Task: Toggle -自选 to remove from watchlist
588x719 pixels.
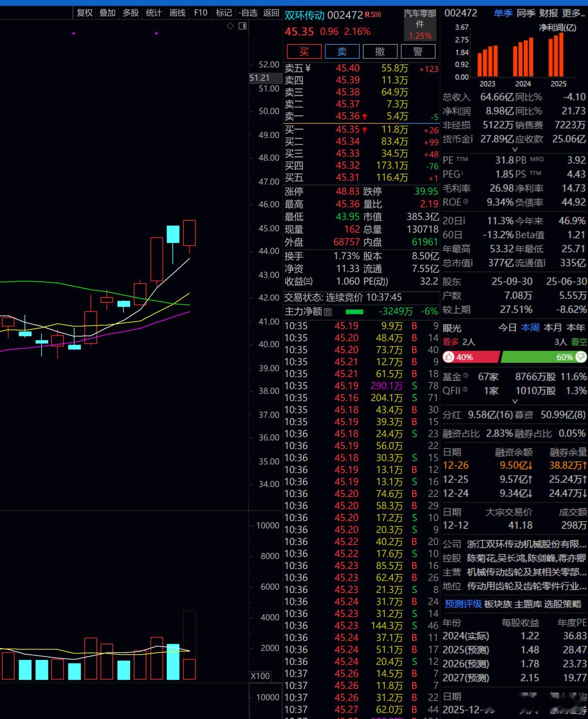Action: (x=248, y=13)
